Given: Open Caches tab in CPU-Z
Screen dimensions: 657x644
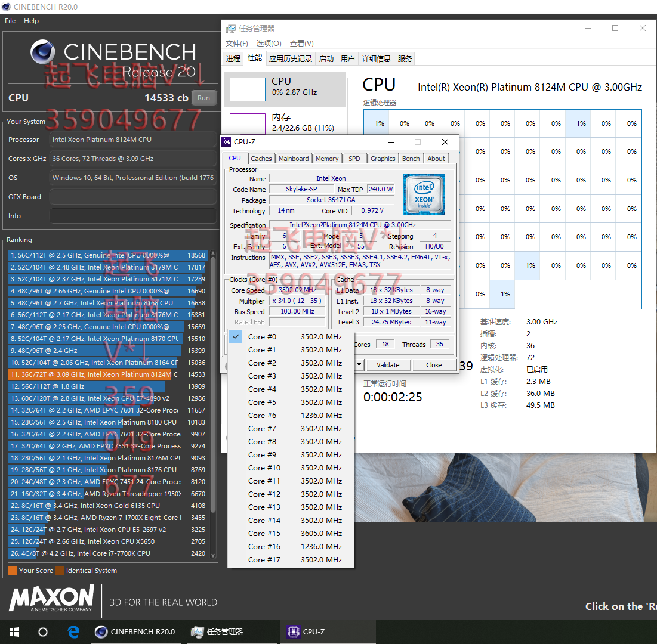Looking at the screenshot, I should (261, 159).
